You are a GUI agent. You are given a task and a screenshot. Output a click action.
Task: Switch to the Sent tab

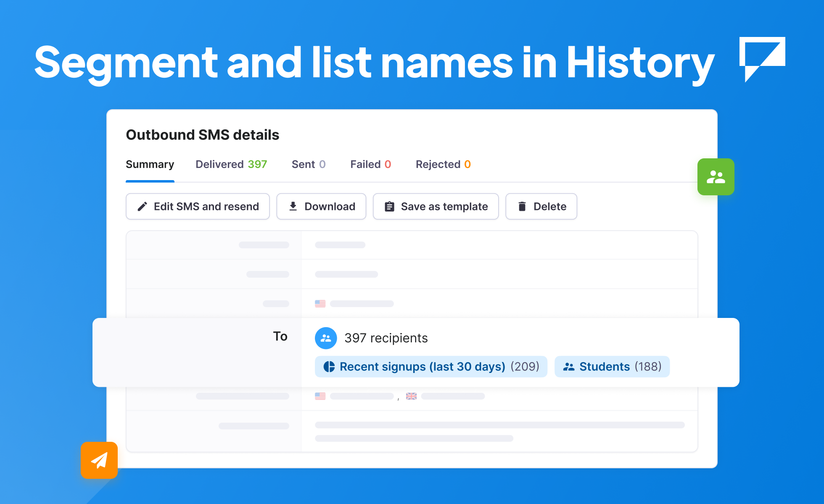pyautogui.click(x=308, y=164)
